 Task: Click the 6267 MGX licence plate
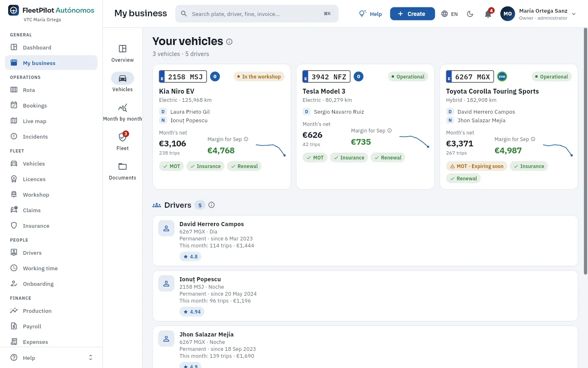point(470,77)
